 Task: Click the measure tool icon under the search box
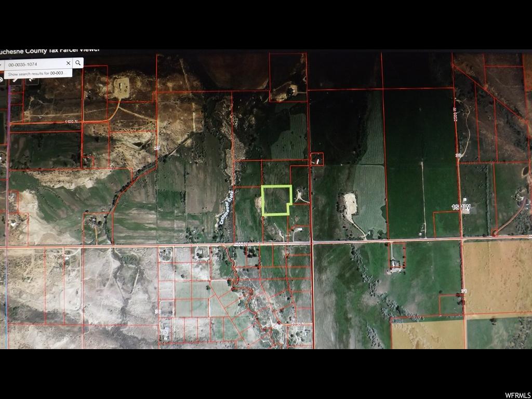pos(15,81)
